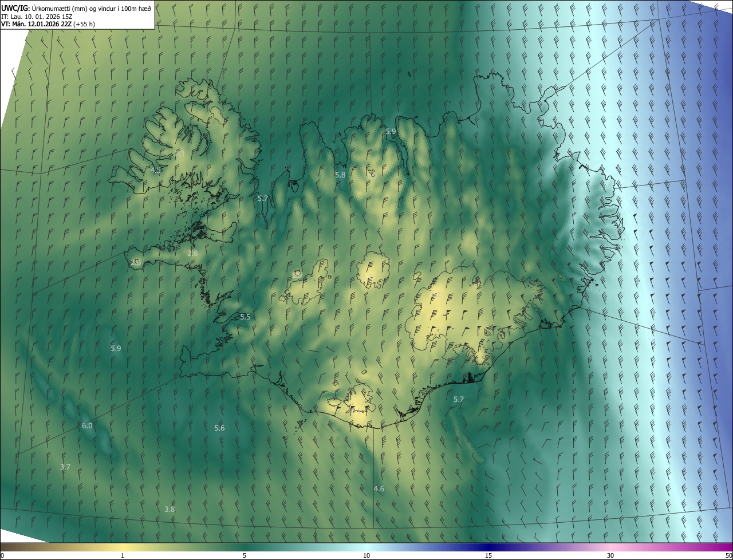Click the "1" tick on the colour scale
This screenshot has width=733, height=560.
tap(123, 555)
